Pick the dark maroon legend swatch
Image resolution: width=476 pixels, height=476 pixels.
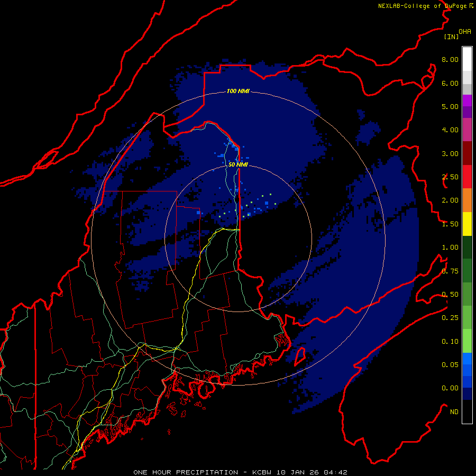tap(467, 153)
